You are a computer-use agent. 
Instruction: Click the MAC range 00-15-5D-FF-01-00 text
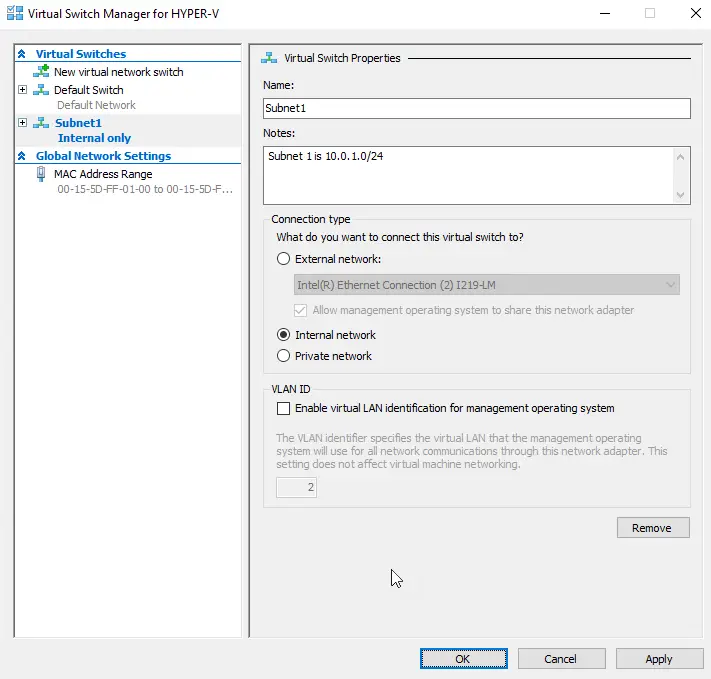145,189
